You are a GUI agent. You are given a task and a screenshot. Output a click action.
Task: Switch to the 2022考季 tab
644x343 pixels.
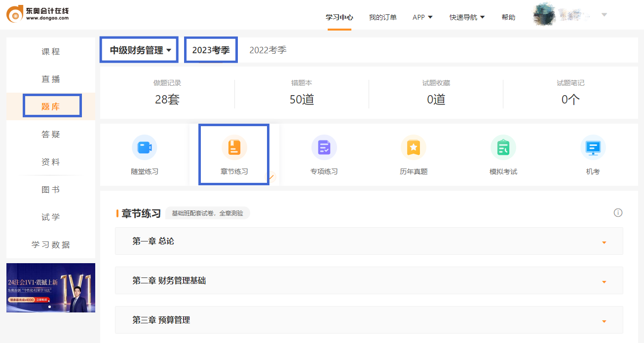coord(268,49)
